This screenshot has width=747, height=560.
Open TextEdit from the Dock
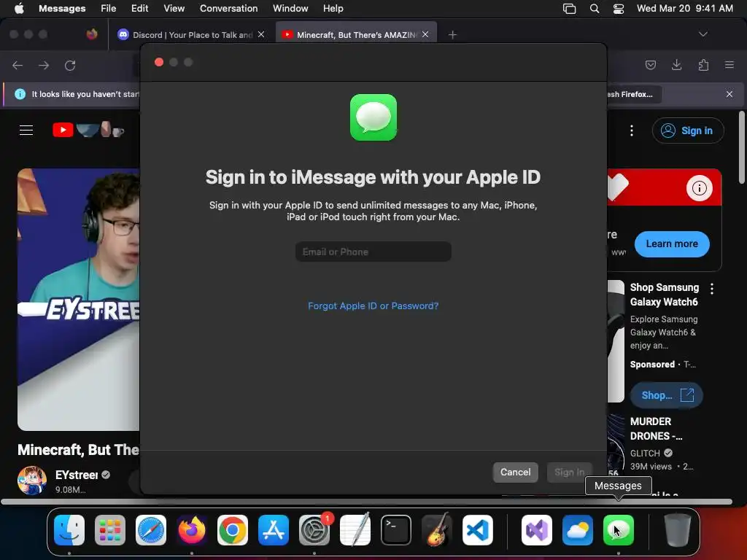click(x=355, y=530)
